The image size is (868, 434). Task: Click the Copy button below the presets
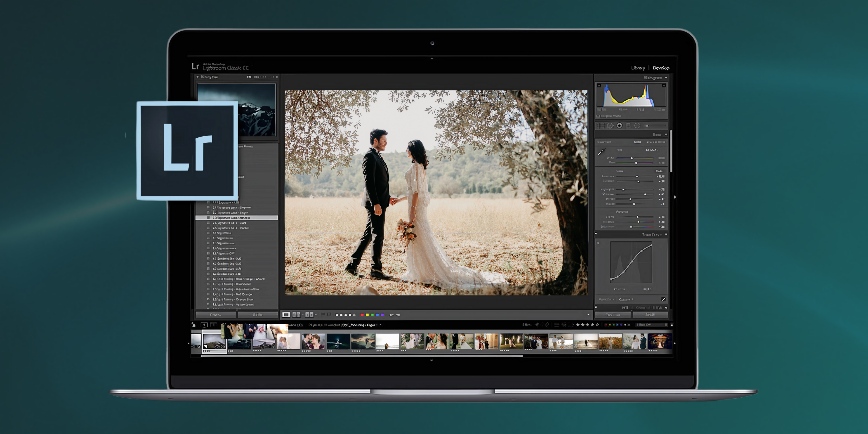pos(215,314)
